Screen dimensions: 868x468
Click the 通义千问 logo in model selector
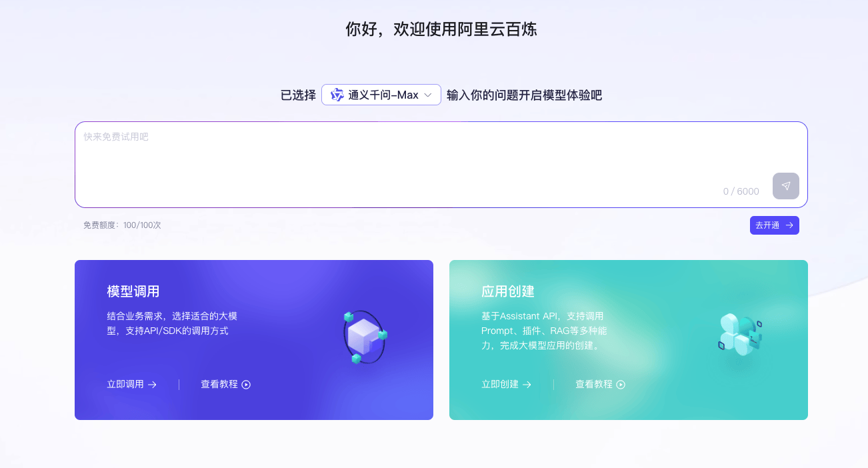[337, 95]
